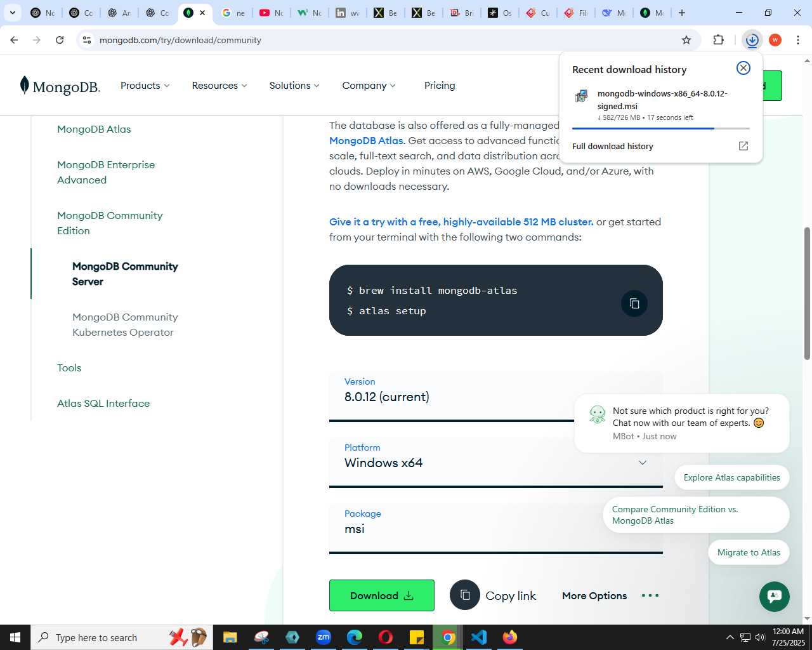This screenshot has height=650, width=812.
Task: Open full download history external link icon
Action: (x=743, y=146)
